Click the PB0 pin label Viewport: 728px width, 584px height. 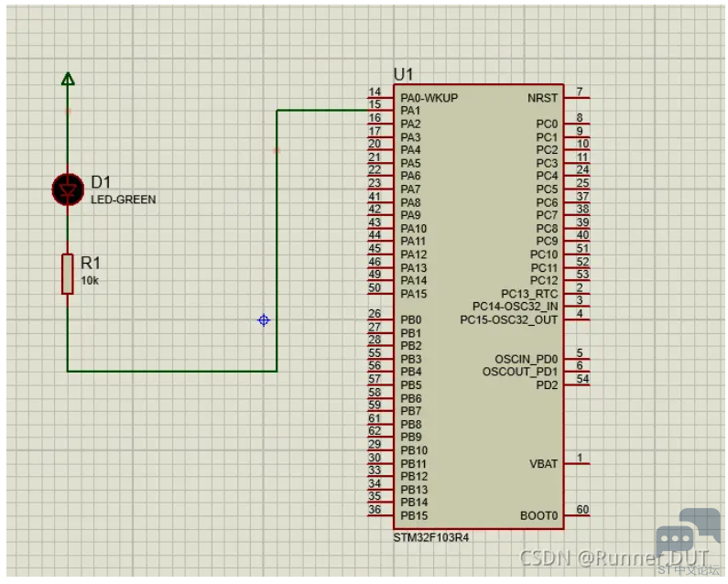coord(411,320)
